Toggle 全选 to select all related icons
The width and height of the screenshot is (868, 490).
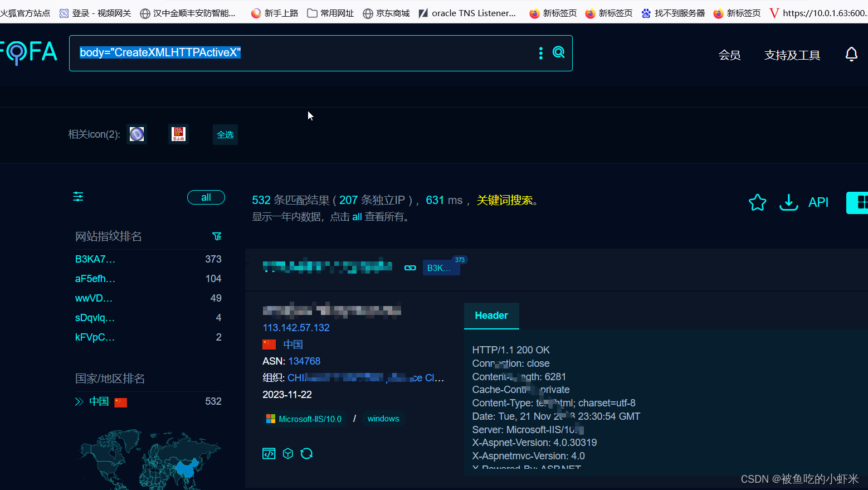(225, 134)
